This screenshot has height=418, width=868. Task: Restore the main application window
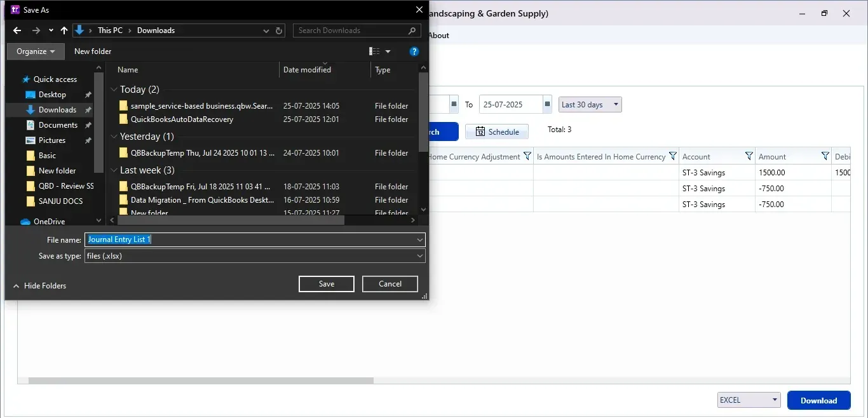pos(824,13)
